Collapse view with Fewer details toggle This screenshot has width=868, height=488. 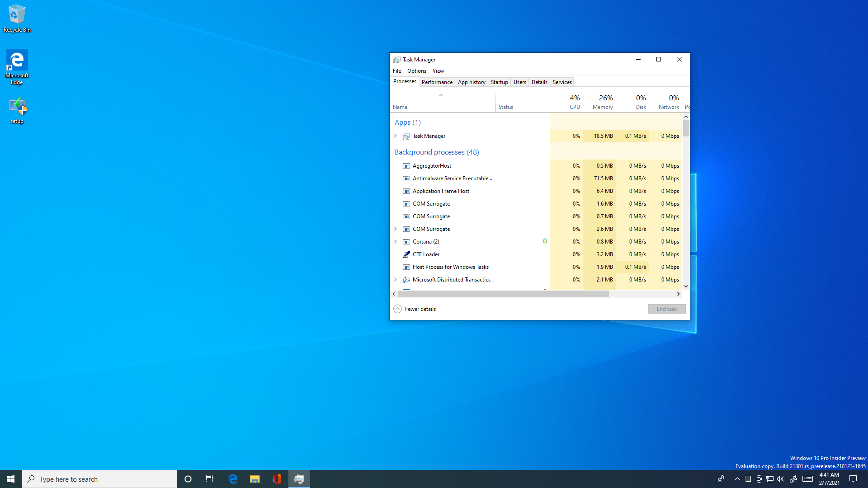(415, 309)
